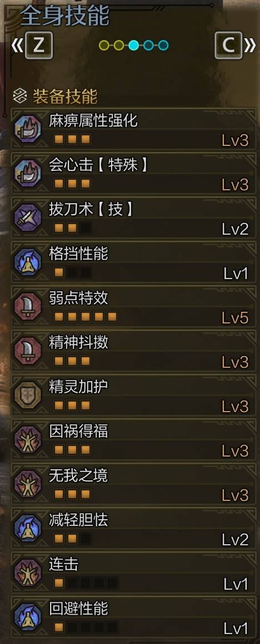Click the 连击 skill icon
The height and width of the screenshot is (644, 260).
28,572
